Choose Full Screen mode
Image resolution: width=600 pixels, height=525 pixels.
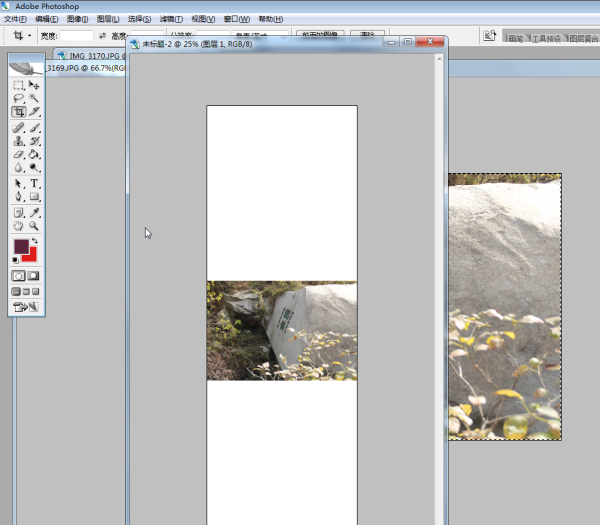point(36,292)
